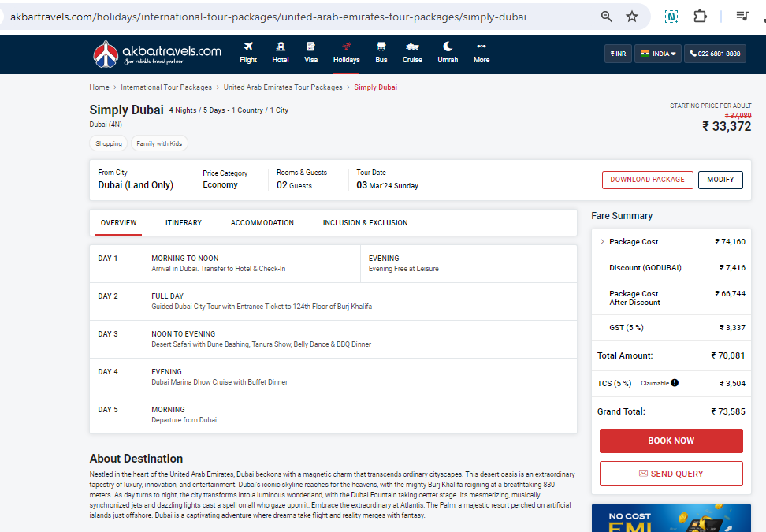766x532 pixels.
Task: Click the Send Query button
Action: (x=671, y=474)
